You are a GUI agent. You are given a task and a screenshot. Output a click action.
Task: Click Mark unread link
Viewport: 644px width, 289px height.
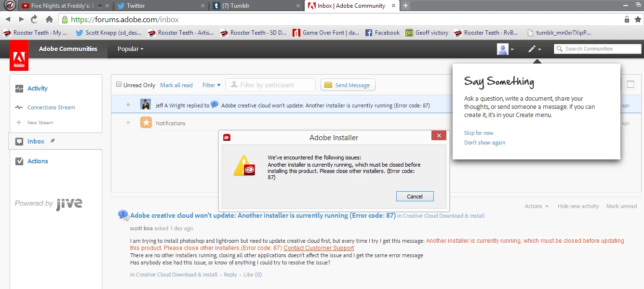[x=621, y=206]
